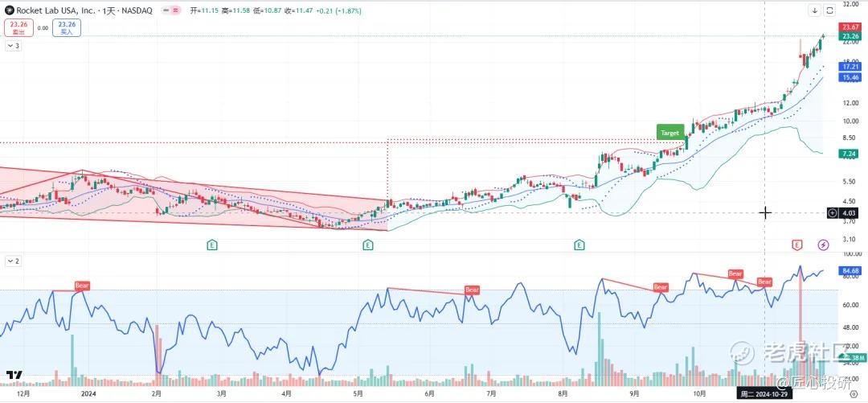Image resolution: width=868 pixels, height=403 pixels.
Task: Click the Rocket Lab company logo icon
Action: tap(10, 10)
